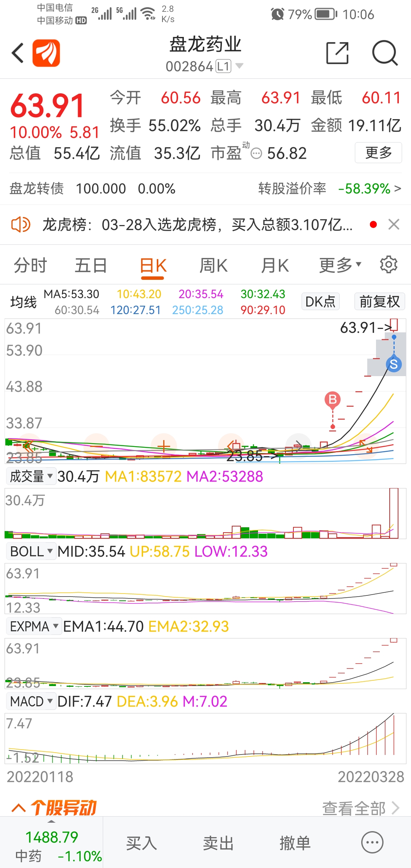
Task: Select the 日K tab
Action: pyautogui.click(x=153, y=266)
